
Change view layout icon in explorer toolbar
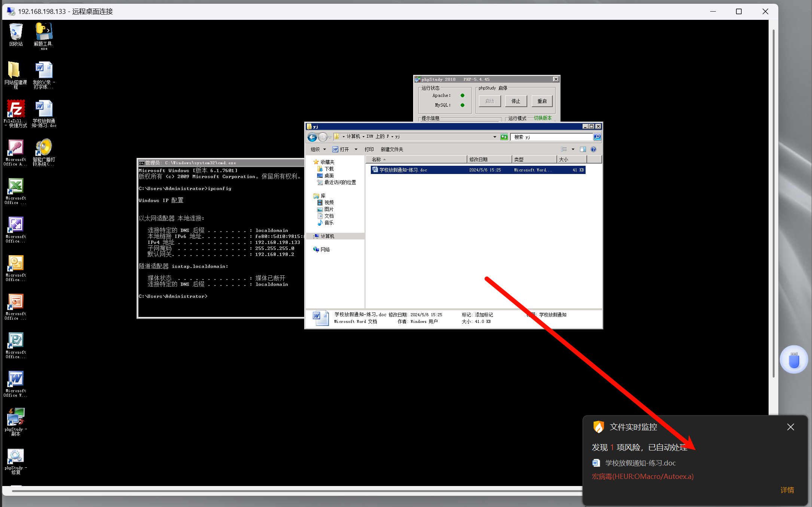(x=564, y=149)
